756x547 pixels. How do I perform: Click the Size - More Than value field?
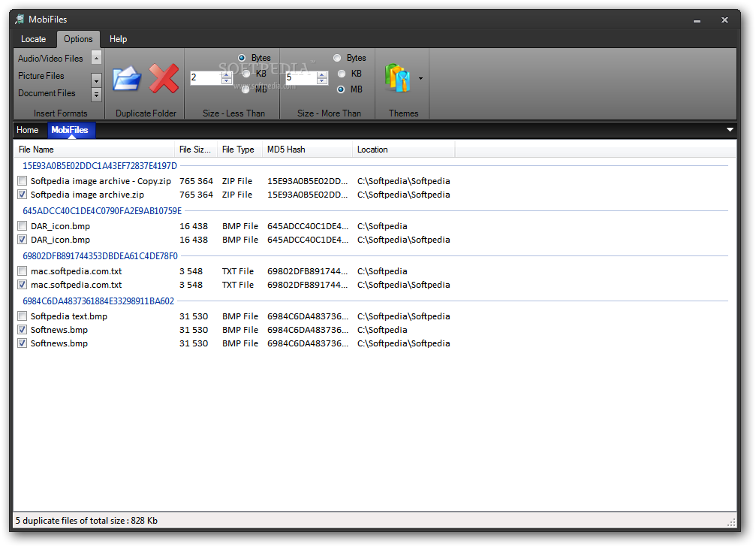click(301, 77)
